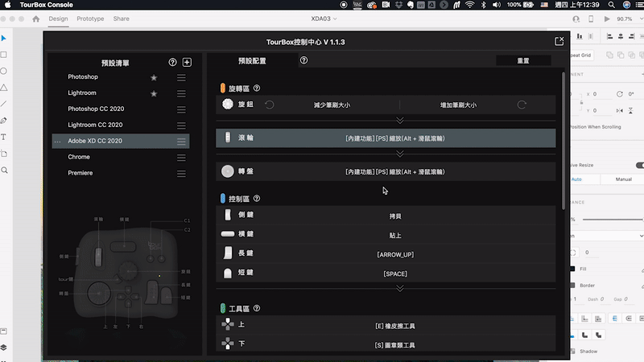
Task: Select the Chrome preset
Action: point(79,157)
